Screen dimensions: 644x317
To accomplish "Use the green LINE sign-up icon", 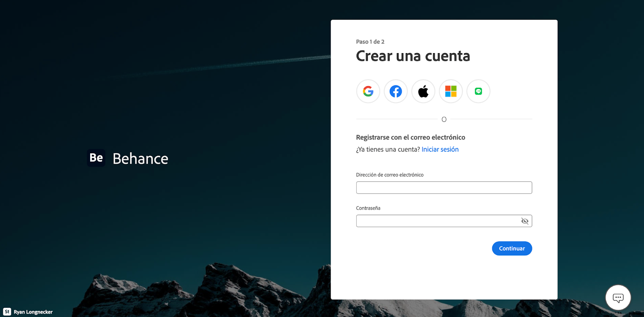I will [x=478, y=91].
